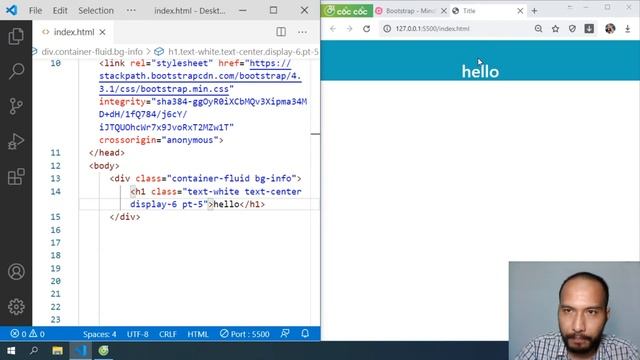The width and height of the screenshot is (640, 360).
Task: Open the Edit menu
Action: (60, 11)
